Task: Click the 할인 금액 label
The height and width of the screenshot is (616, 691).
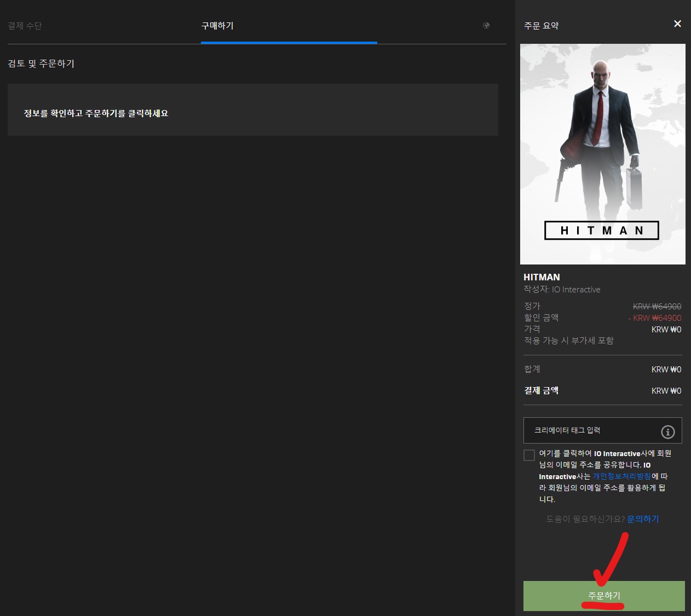Action: click(542, 318)
